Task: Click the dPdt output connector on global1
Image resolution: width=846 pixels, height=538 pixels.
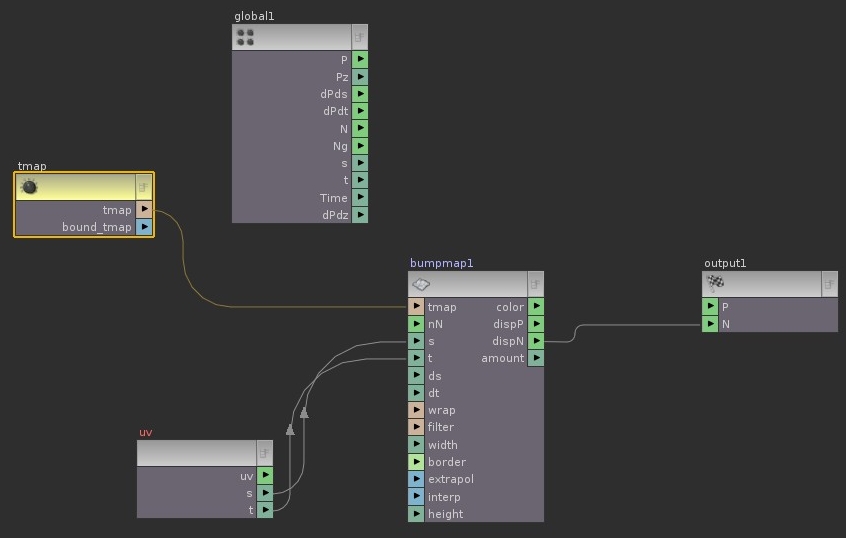Action: click(x=360, y=111)
